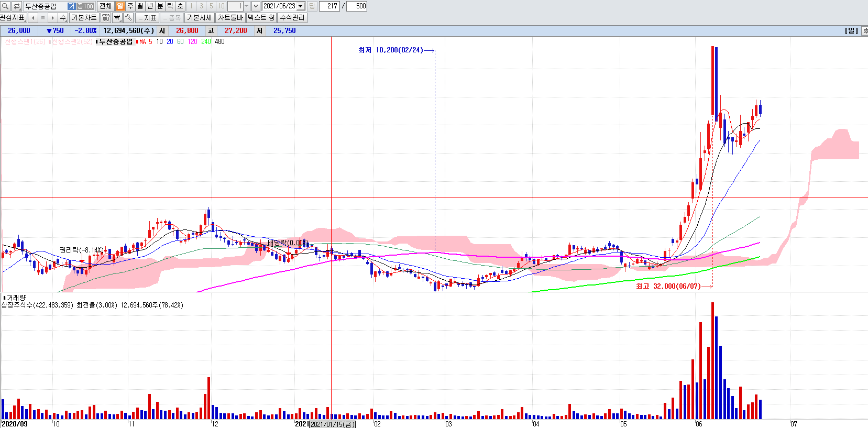Click the 기본차트 button
Screen dimensions: 868x428
coord(84,18)
